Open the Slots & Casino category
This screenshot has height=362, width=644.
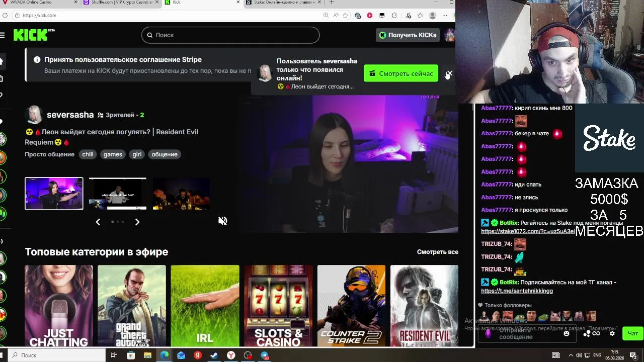278,306
